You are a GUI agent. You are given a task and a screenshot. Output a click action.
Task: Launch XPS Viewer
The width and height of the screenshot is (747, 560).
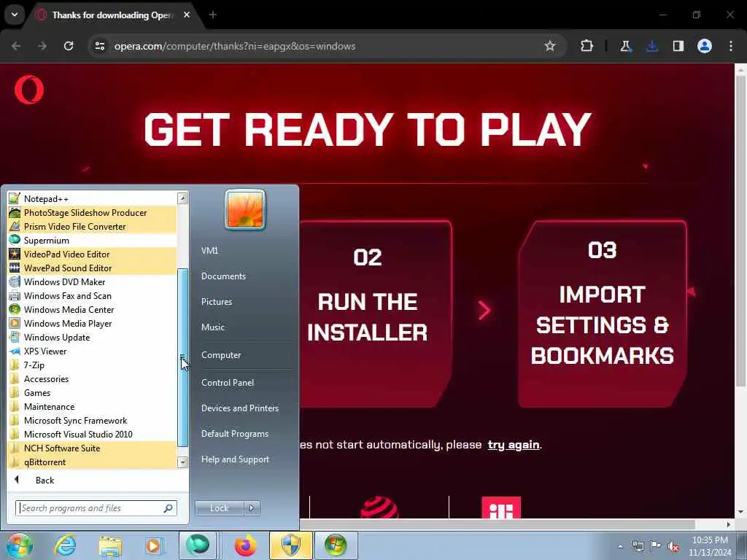[x=92, y=351]
